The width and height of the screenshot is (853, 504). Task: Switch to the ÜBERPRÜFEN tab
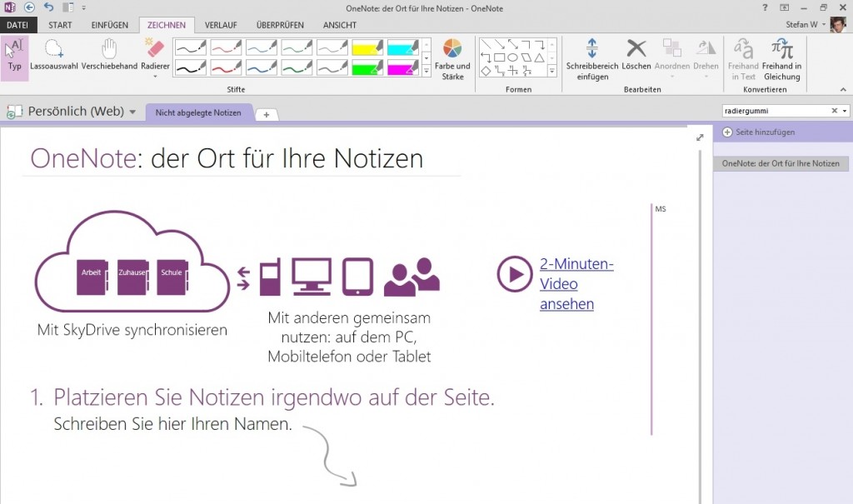click(x=280, y=25)
